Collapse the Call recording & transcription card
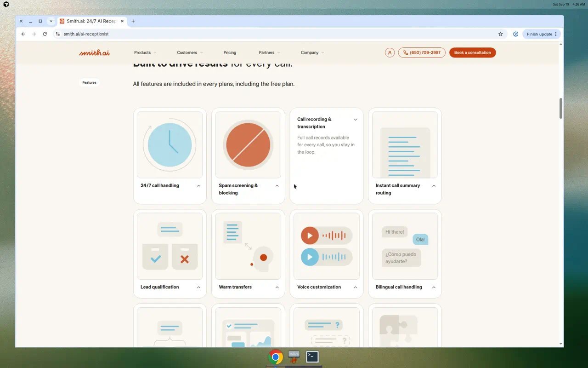The width and height of the screenshot is (588, 368). 355,120
